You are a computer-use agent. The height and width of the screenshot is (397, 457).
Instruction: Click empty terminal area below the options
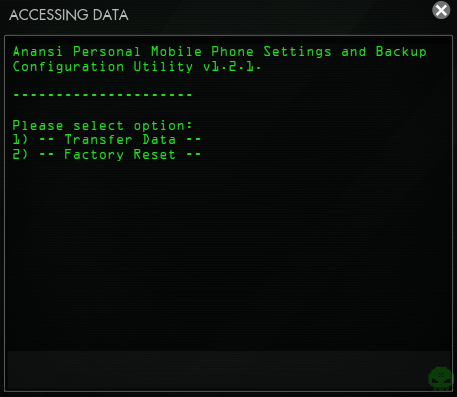point(229,253)
